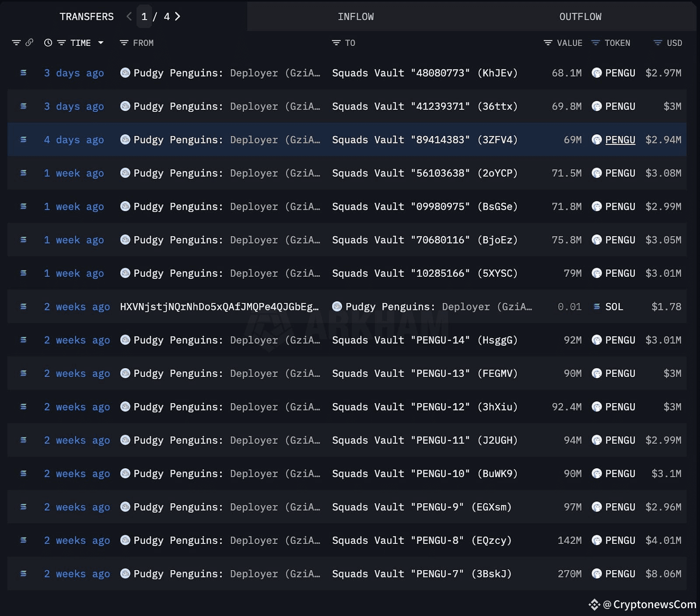Open Squads Vault "09980975" (BsGSe)
This screenshot has width=700, height=616.
(x=425, y=206)
